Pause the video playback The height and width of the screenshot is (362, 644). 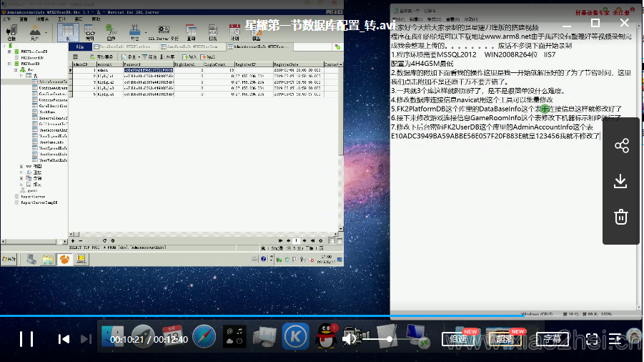[26, 339]
